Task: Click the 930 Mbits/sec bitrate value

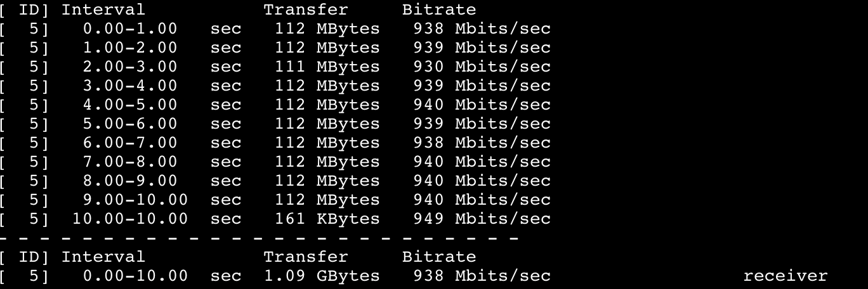Action: tap(482, 67)
